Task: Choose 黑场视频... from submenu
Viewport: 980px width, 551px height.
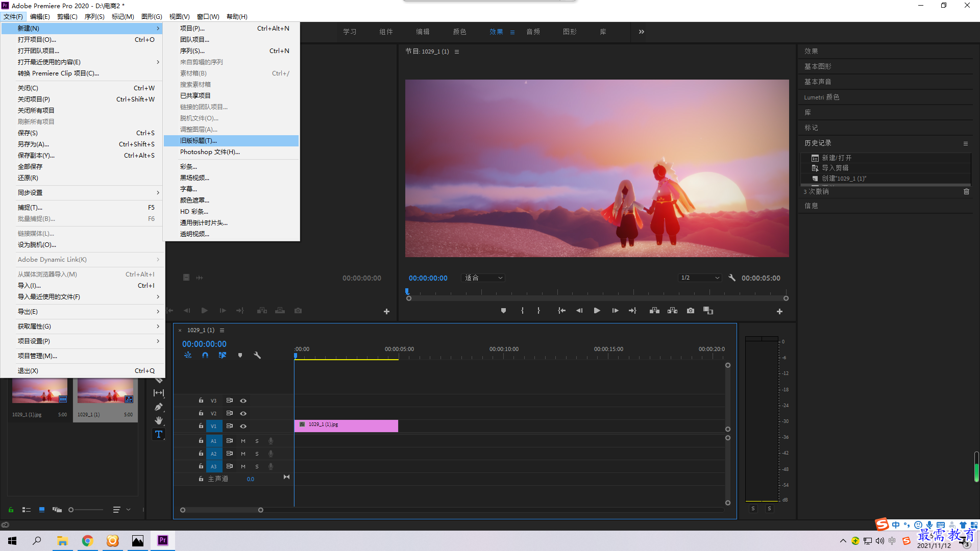Action: (x=231, y=178)
